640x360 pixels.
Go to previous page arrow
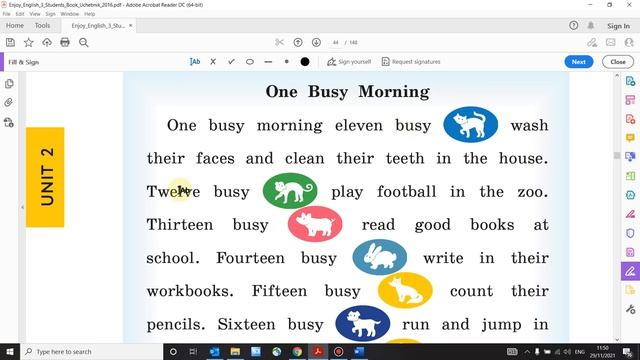coord(298,42)
